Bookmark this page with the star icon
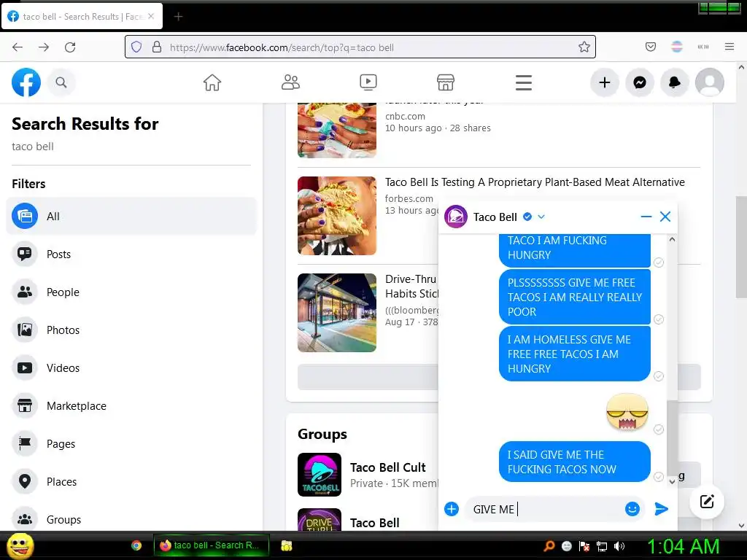This screenshot has width=747, height=560. coord(584,47)
